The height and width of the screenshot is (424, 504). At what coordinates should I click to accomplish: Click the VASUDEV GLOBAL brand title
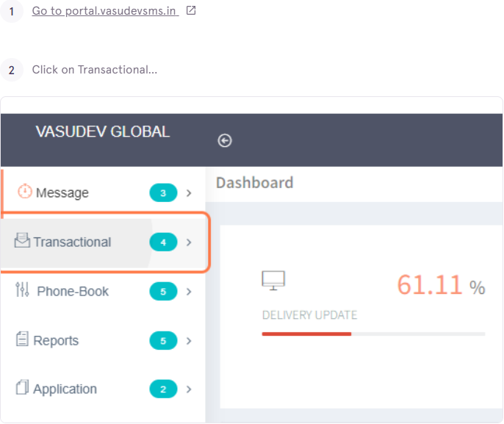[103, 132]
